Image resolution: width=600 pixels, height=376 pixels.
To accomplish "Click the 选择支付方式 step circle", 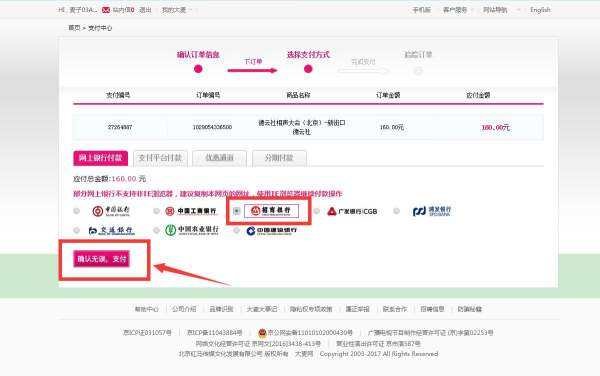I will pos(308,69).
